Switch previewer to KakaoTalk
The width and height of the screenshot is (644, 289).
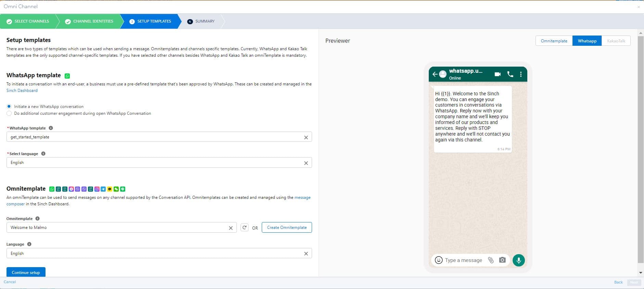click(616, 41)
